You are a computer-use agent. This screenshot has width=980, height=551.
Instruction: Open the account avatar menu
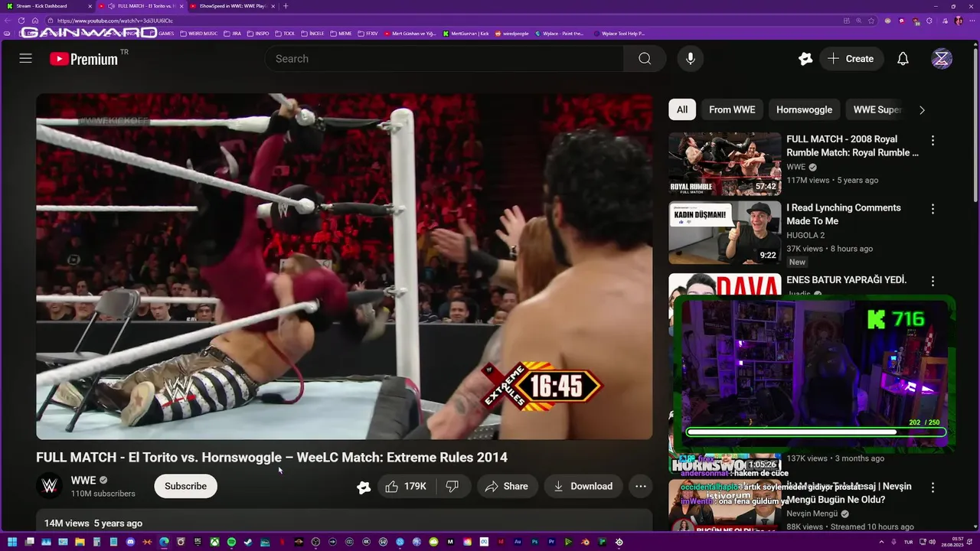(942, 59)
